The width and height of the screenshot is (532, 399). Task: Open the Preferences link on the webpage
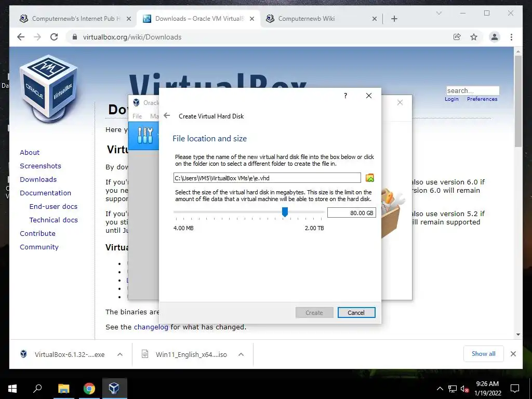(482, 99)
